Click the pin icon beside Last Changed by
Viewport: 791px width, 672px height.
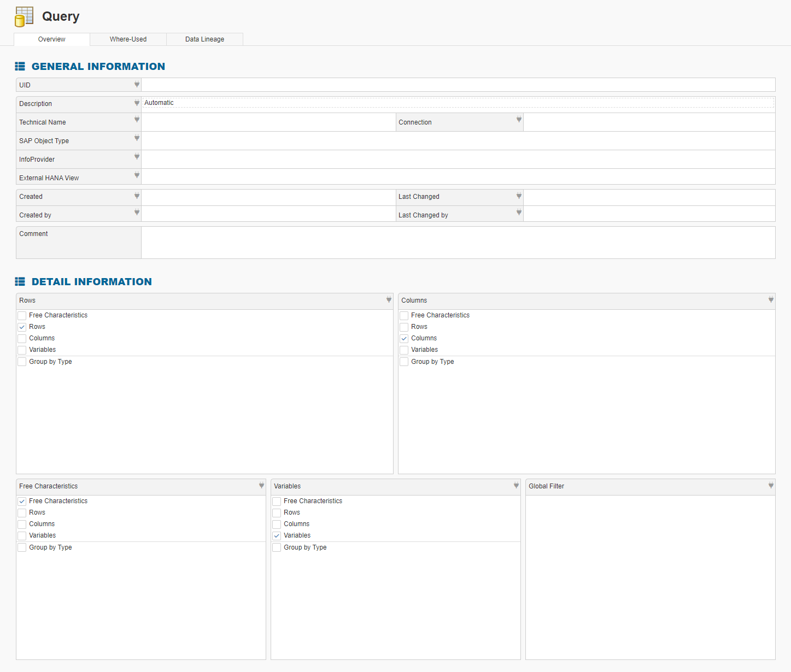point(519,213)
